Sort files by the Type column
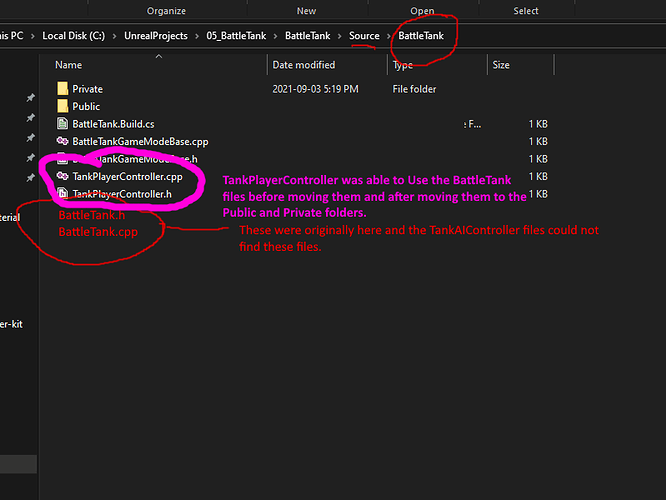The height and width of the screenshot is (500, 666). (403, 65)
